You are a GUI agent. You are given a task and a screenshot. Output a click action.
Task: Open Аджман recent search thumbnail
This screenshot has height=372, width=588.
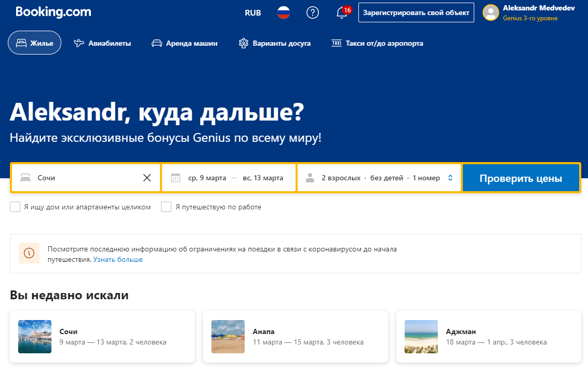point(421,336)
